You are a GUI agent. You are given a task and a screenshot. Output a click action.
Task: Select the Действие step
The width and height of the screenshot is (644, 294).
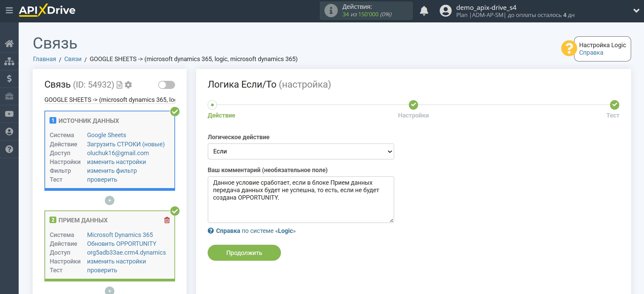point(212,105)
